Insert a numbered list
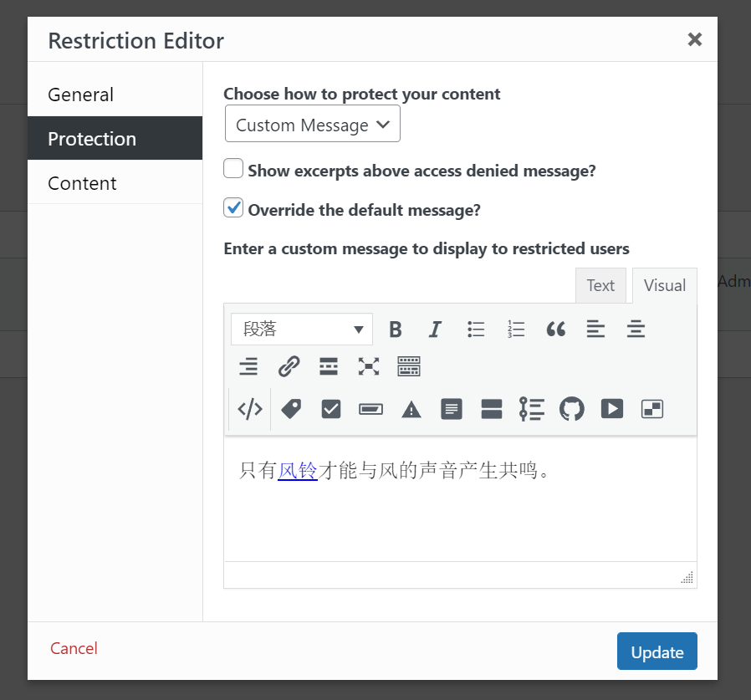This screenshot has height=700, width=751. coord(516,330)
